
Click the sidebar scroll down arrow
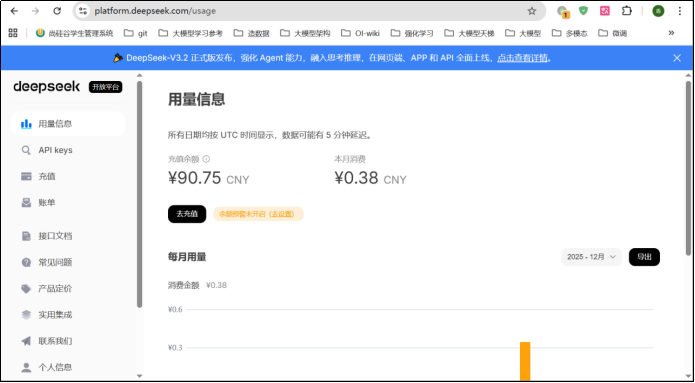coord(140,376)
